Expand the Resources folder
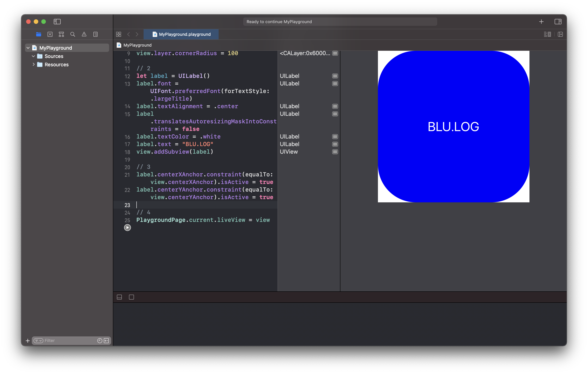This screenshot has height=374, width=588. [34, 64]
